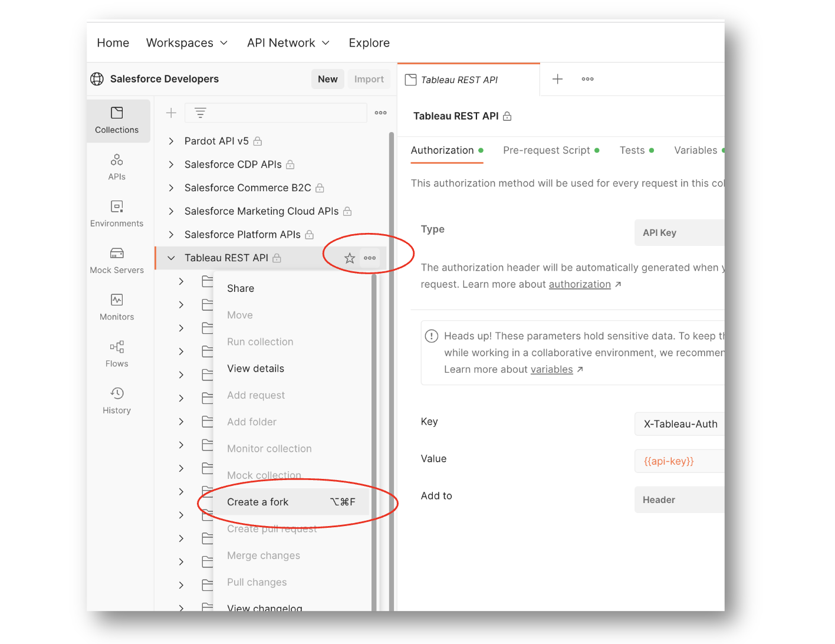The image size is (835, 644).
Task: Switch to the Variables tab
Action: point(699,150)
